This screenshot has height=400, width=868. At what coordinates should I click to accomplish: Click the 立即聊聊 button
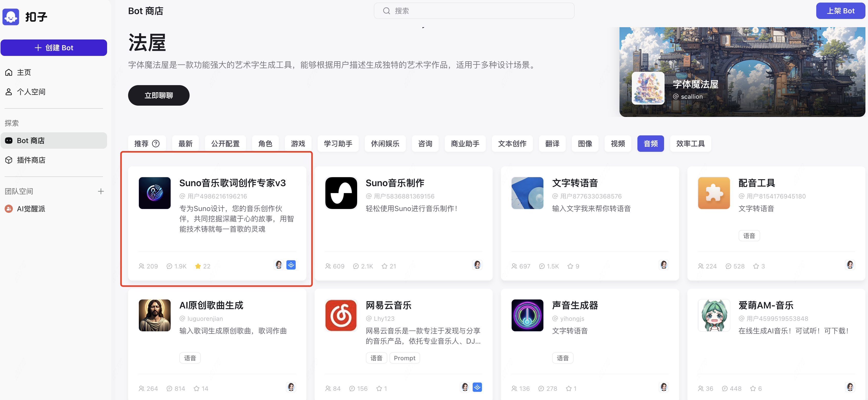(159, 95)
